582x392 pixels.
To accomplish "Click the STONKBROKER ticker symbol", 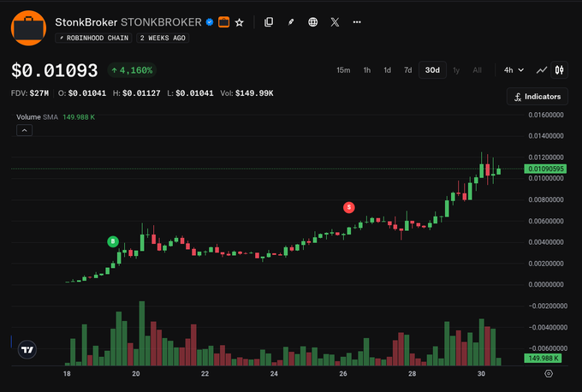I will [x=161, y=22].
